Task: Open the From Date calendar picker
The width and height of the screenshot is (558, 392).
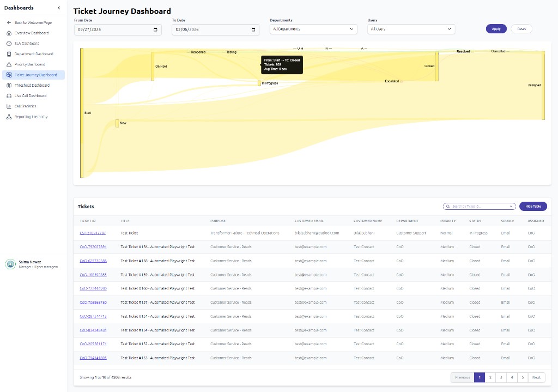Action: click(155, 29)
